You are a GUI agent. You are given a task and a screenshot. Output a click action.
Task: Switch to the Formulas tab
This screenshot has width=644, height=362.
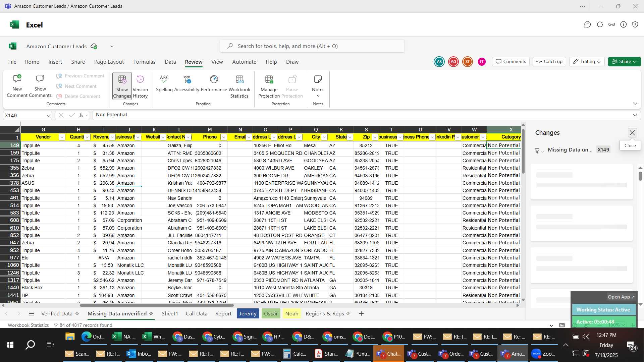[x=144, y=62]
